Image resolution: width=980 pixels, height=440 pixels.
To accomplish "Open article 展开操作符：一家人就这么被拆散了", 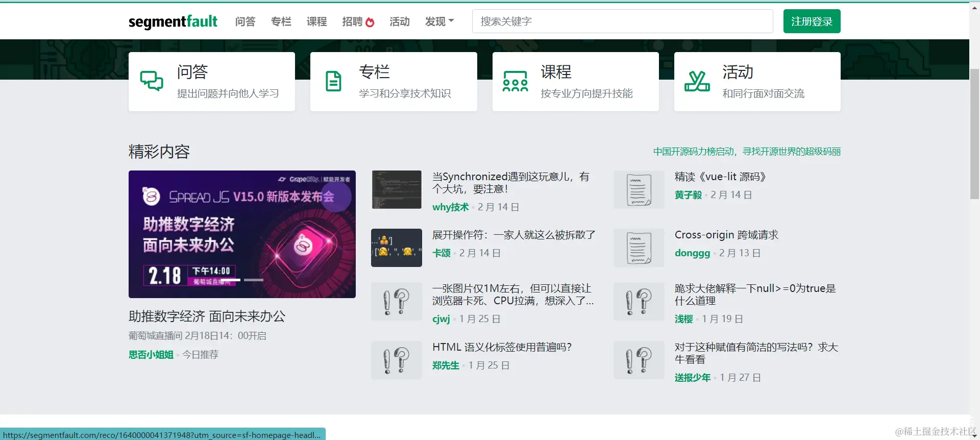I will (x=514, y=235).
